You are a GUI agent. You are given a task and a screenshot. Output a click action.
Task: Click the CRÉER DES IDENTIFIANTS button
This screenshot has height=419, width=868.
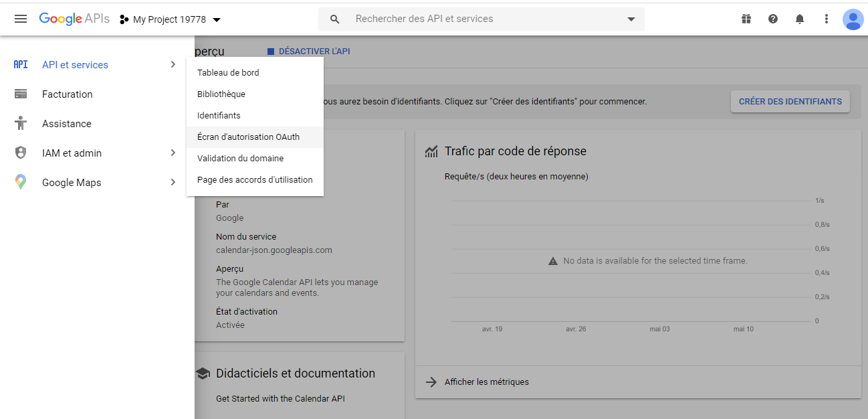coord(790,102)
